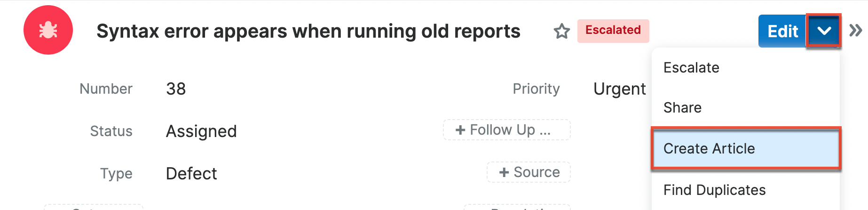Image resolution: width=868 pixels, height=210 pixels.
Task: Choose Share in the actions menu
Action: [682, 108]
